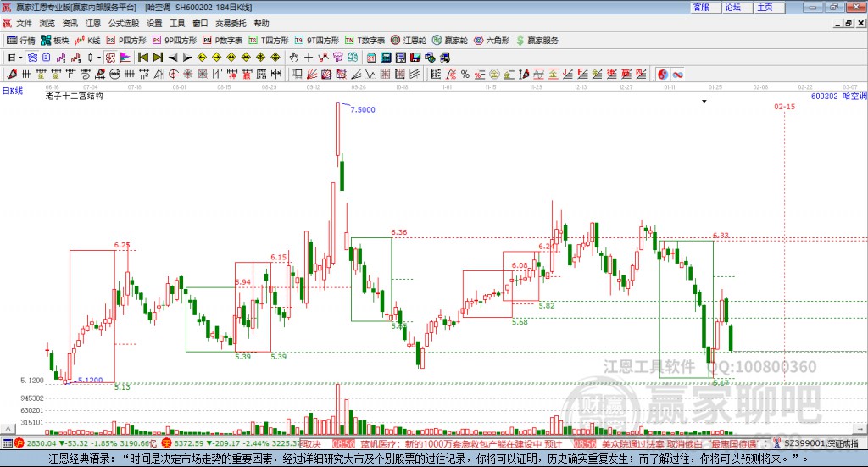The height and width of the screenshot is (467, 868).
Task: Open the calculator icon in toolbar
Action: 387,58
